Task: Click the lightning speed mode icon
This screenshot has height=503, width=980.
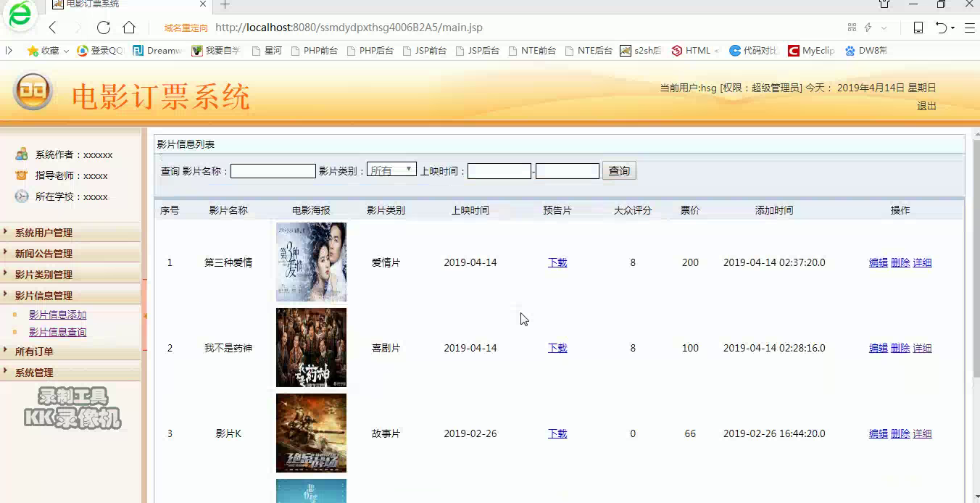Action: [868, 28]
